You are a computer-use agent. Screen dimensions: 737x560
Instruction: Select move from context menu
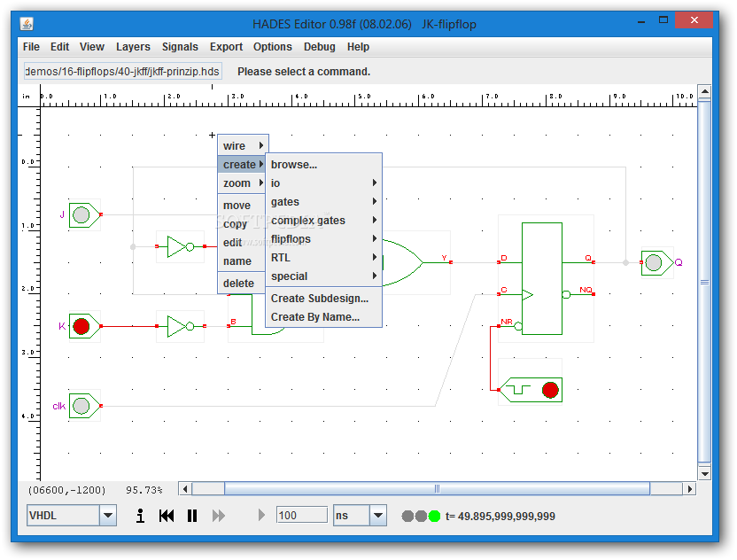click(242, 206)
